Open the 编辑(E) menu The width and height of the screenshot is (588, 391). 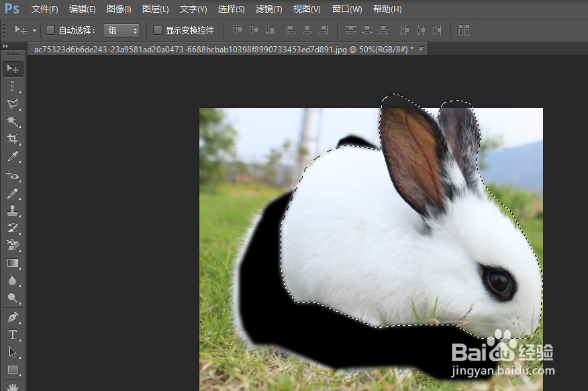point(82,9)
